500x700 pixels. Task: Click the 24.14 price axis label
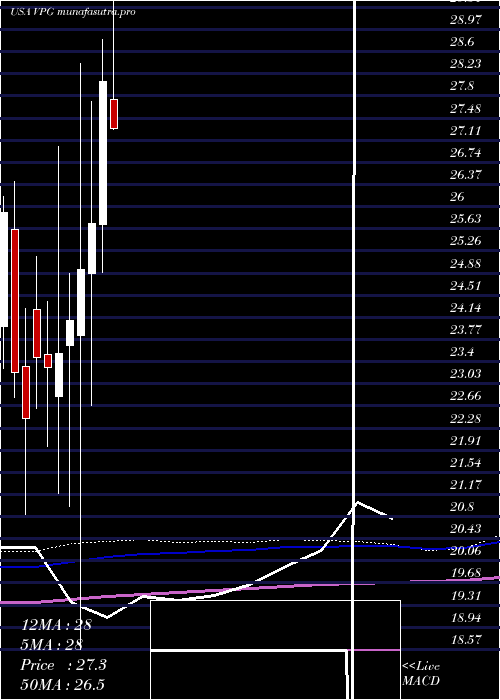(x=465, y=308)
